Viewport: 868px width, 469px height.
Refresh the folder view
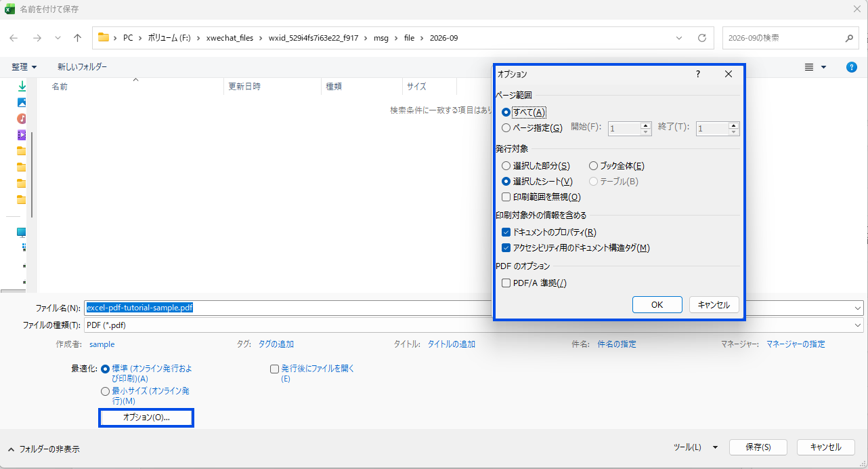click(702, 38)
